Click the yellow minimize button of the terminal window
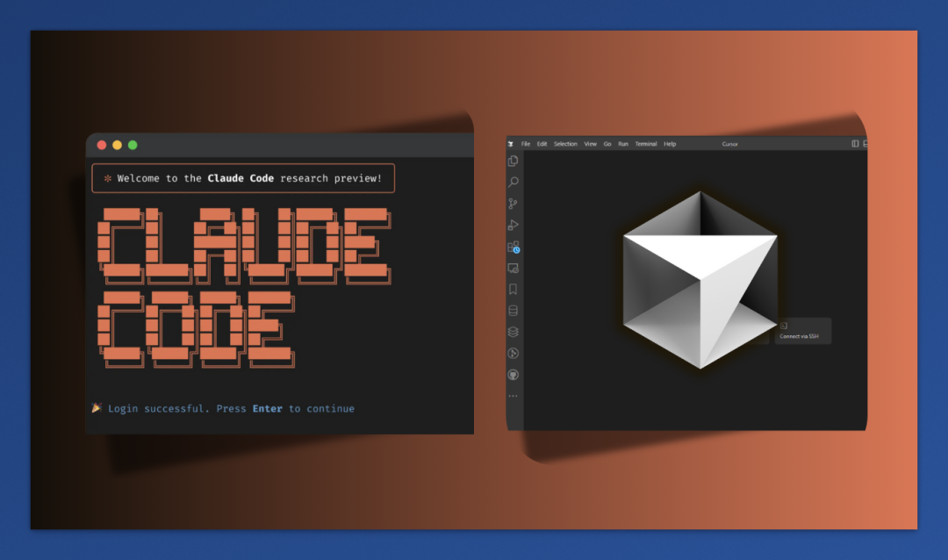Image resolution: width=948 pixels, height=560 pixels. [x=118, y=145]
